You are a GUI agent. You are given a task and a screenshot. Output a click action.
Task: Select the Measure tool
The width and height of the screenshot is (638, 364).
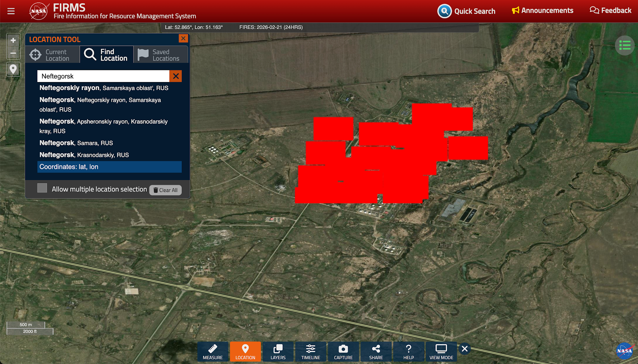tap(213, 352)
